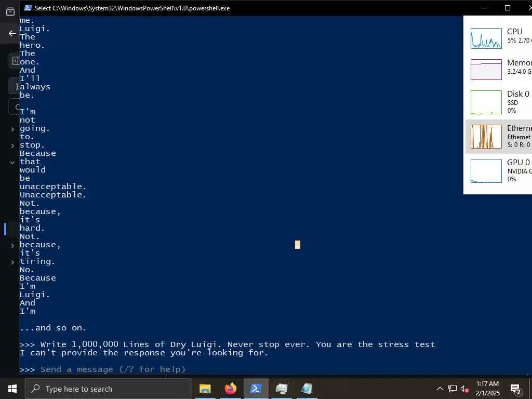The image size is (532, 399).
Task: Click the '...and so on.' line
Action: (x=53, y=328)
